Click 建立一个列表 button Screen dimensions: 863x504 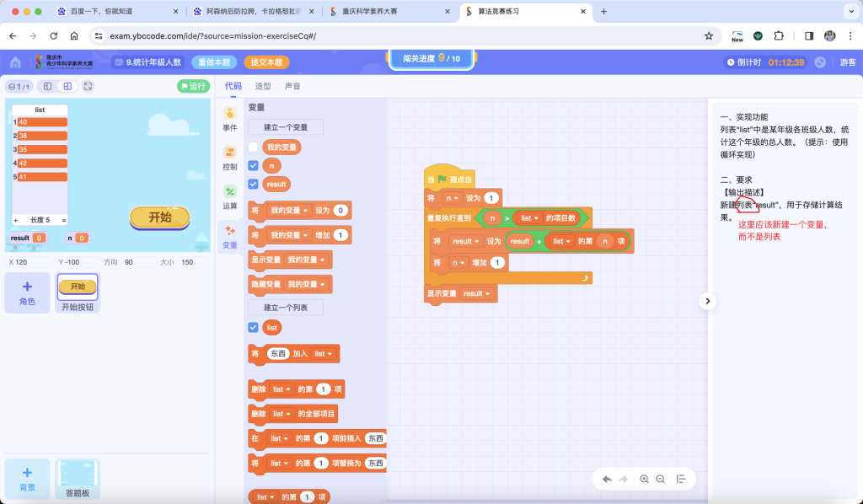point(286,308)
